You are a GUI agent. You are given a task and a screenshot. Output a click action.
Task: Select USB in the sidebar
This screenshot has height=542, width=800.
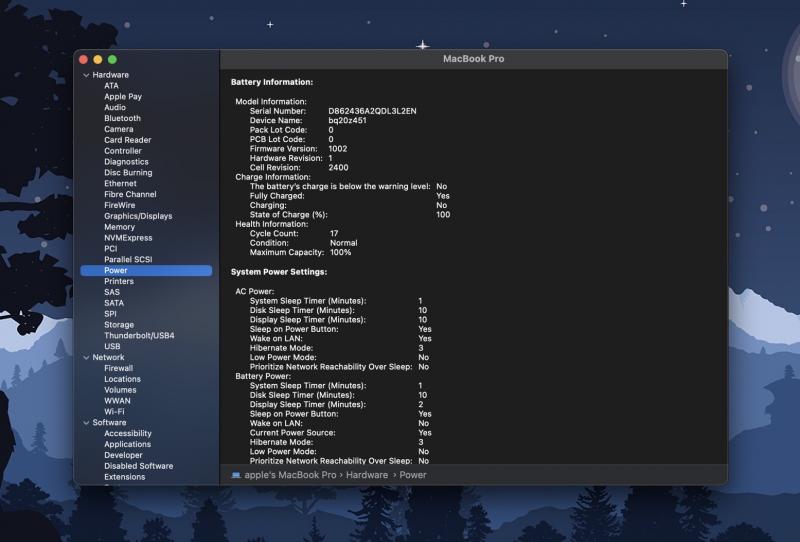pos(112,347)
